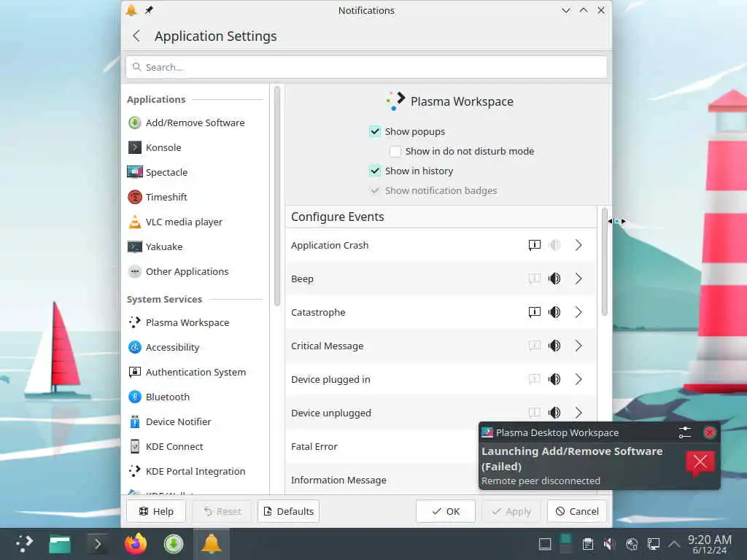Click in the Search field
Screen dimensions: 747x560
click(366, 67)
